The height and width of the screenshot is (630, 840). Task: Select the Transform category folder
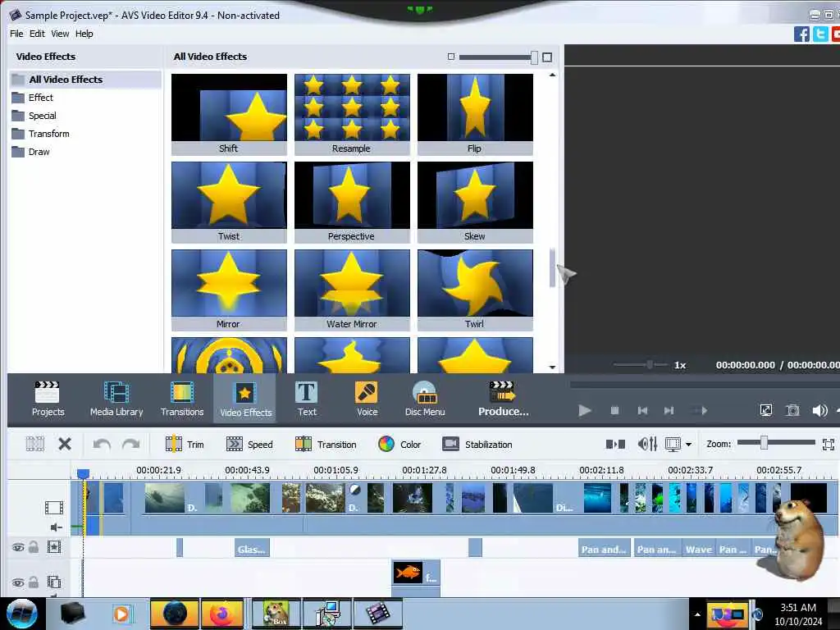48,134
